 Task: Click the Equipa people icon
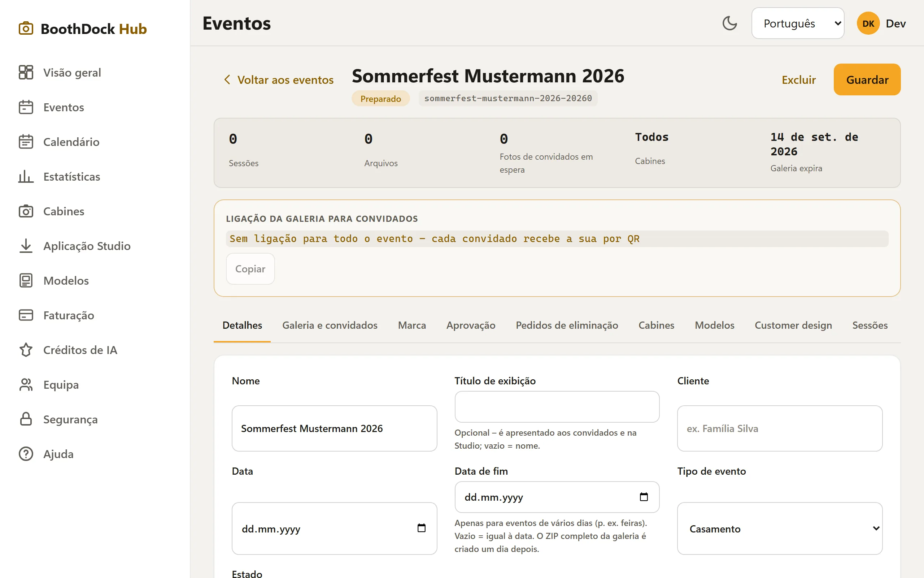coord(26,385)
